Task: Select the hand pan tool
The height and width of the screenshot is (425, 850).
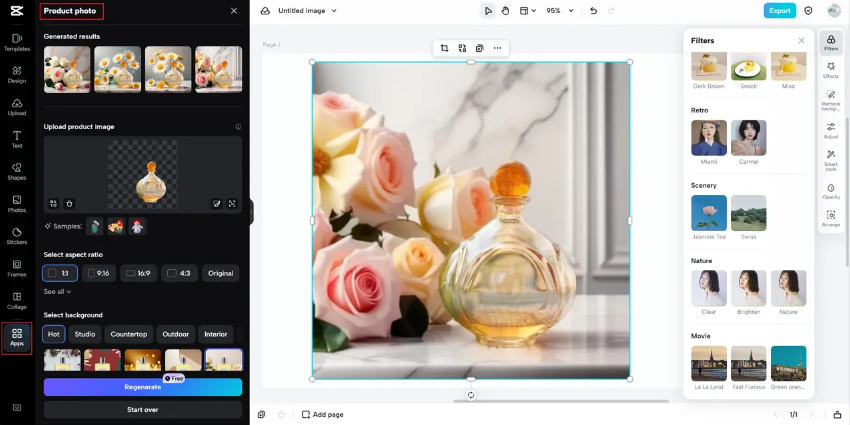Action: tap(505, 11)
